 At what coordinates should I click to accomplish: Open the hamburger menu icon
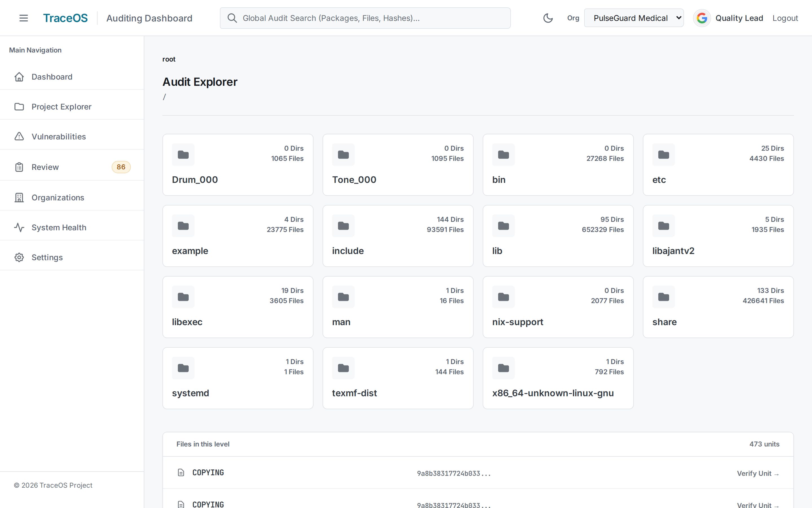[23, 18]
